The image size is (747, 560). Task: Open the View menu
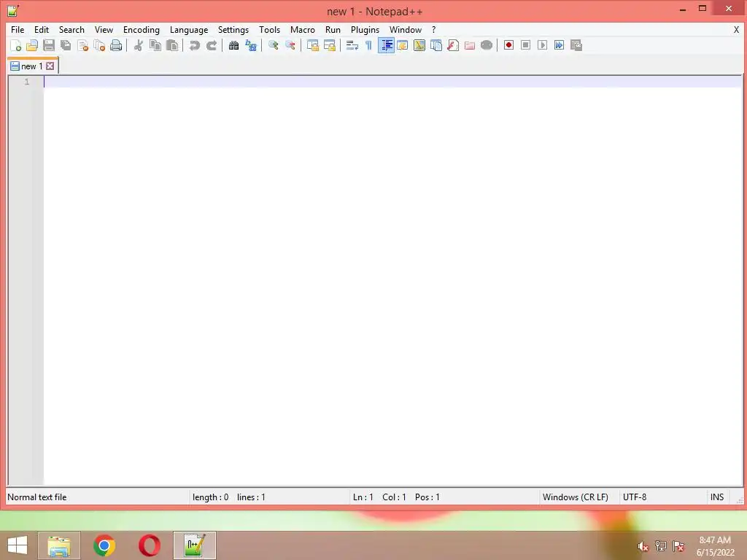coord(104,29)
